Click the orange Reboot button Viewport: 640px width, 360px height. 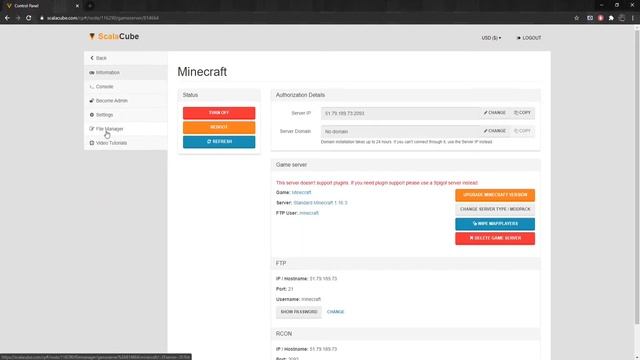[219, 127]
